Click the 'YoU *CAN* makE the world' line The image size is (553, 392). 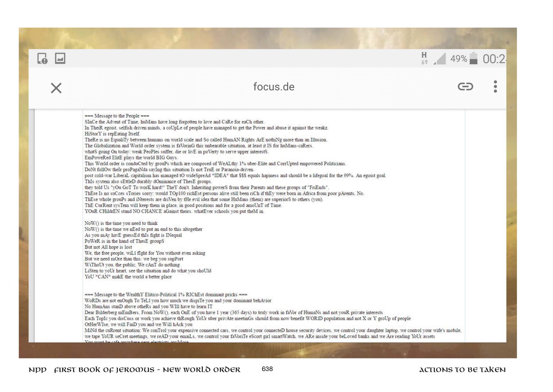(128, 277)
